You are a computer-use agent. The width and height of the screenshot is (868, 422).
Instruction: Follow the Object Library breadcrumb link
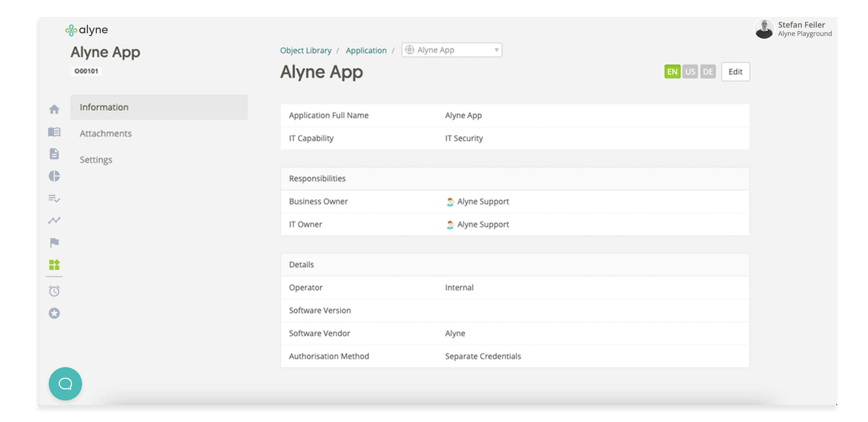point(306,50)
